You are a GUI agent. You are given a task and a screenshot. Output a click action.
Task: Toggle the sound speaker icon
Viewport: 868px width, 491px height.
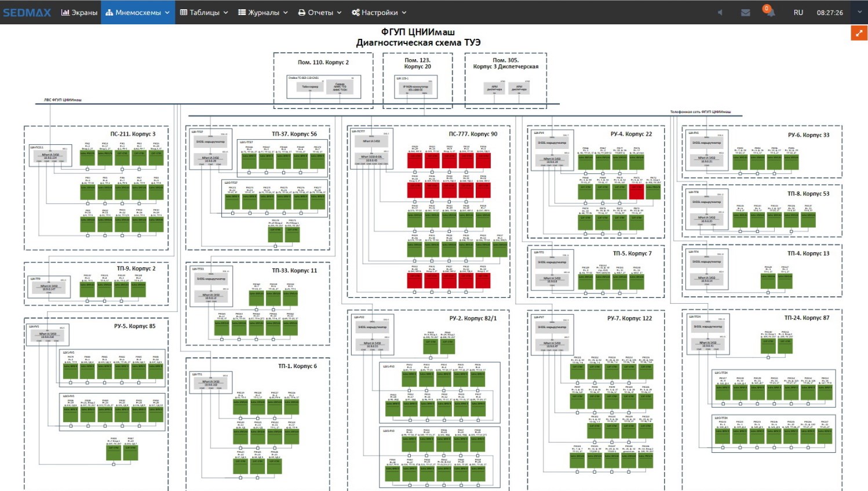click(x=720, y=12)
